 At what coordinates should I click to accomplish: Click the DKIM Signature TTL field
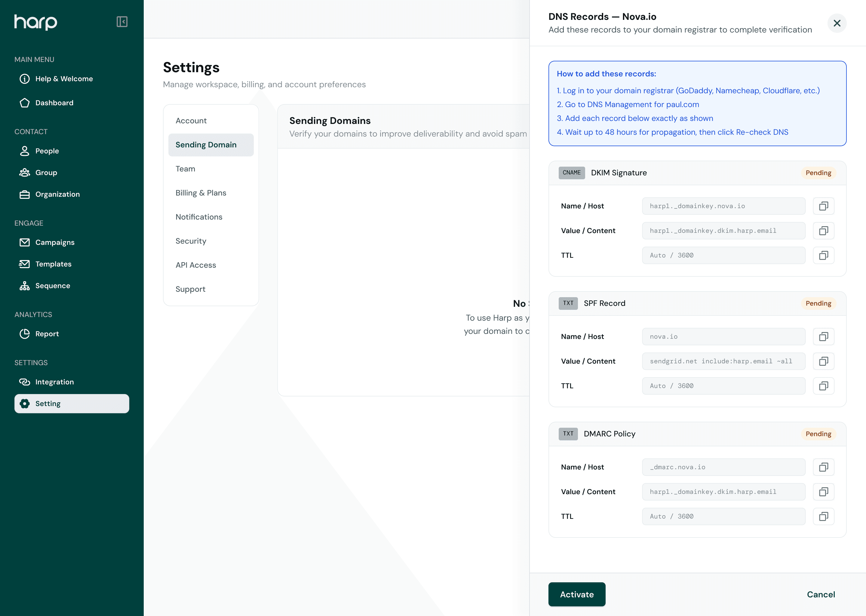pyautogui.click(x=723, y=255)
